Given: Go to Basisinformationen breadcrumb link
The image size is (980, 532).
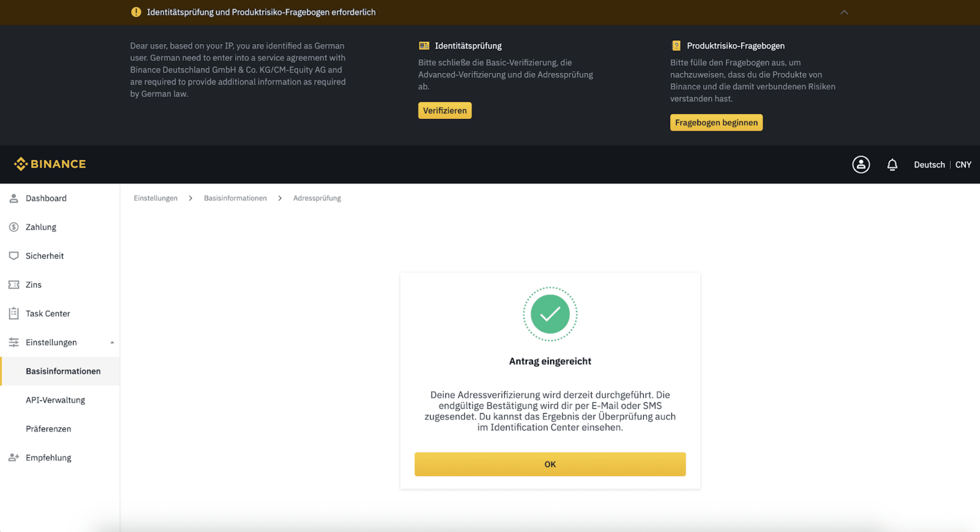Looking at the screenshot, I should (236, 198).
